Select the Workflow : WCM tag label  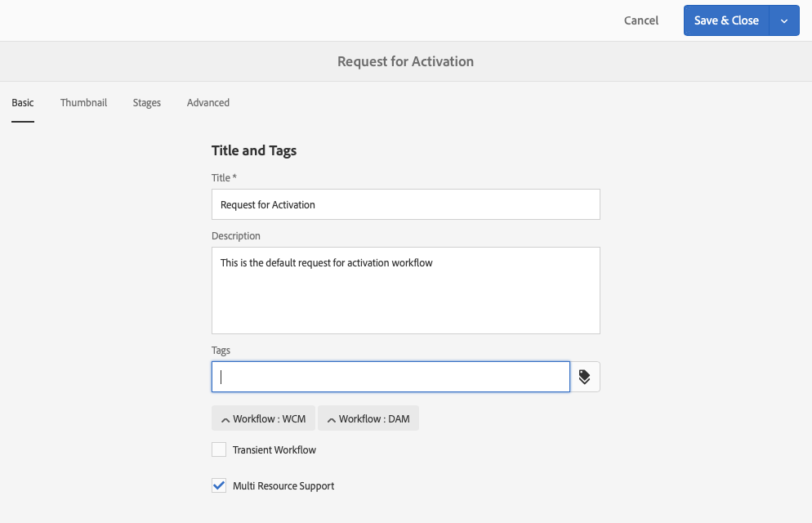point(269,419)
